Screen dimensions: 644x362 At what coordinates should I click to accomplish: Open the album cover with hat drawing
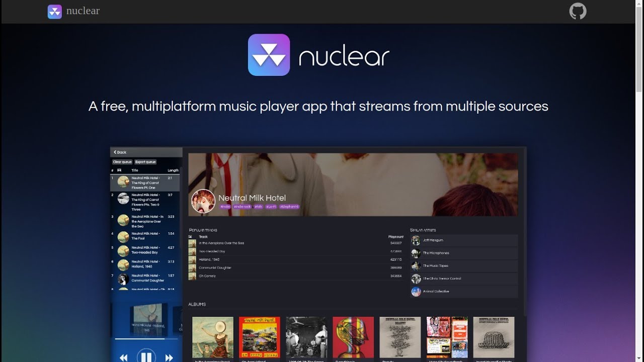[494, 337]
